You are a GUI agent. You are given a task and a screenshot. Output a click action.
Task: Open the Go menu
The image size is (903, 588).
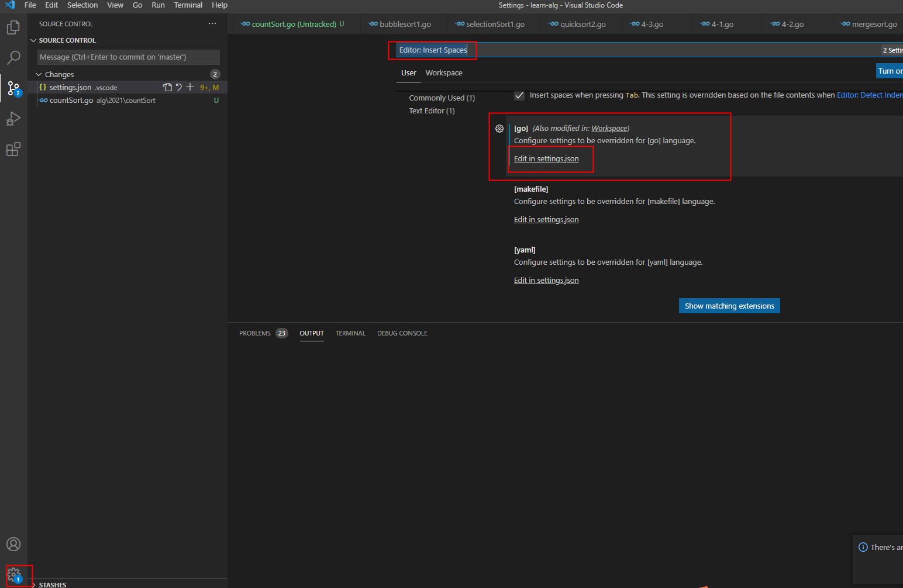137,5
